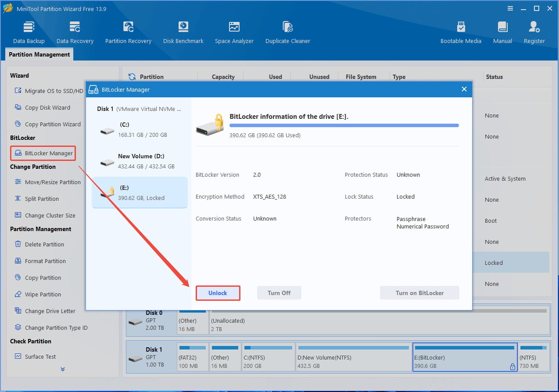Choose Change Partition Type ID
This screenshot has height=392, width=559.
pyautogui.click(x=51, y=328)
